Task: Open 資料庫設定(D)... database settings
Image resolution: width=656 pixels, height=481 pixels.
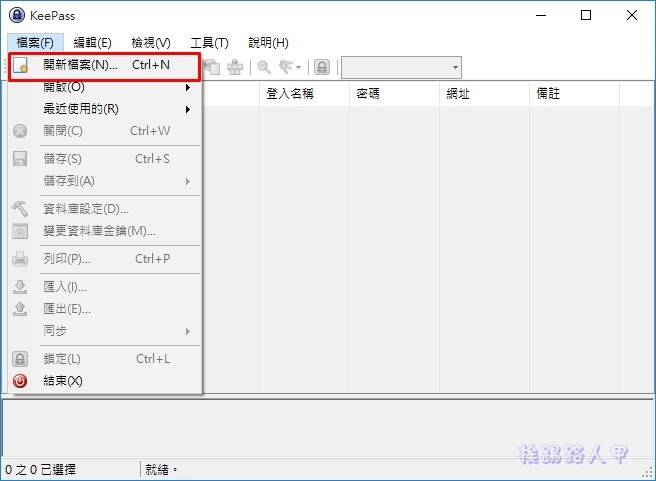Action: tap(105, 209)
